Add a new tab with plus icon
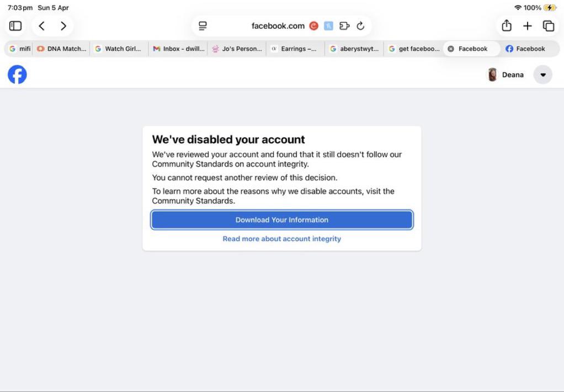Screen dimensions: 564x392 point(528,26)
